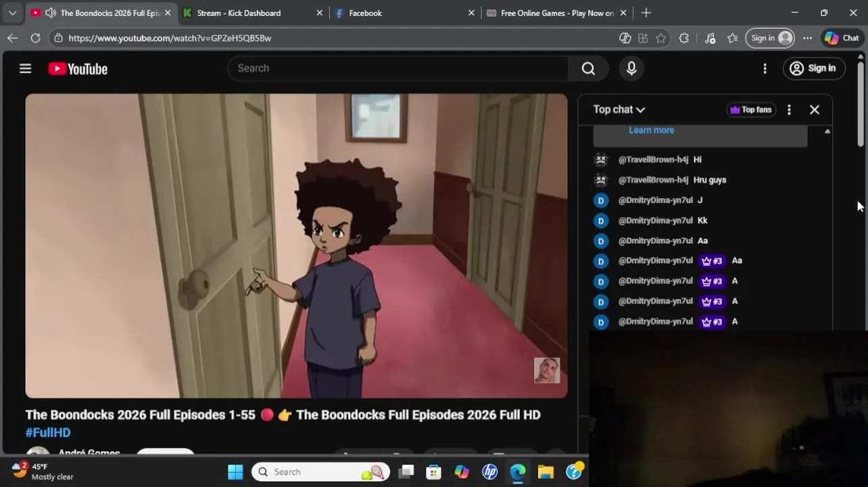The width and height of the screenshot is (868, 487).
Task: Click the @TravellBrown-h4j name beside 'Hru guys'
Action: [653, 180]
